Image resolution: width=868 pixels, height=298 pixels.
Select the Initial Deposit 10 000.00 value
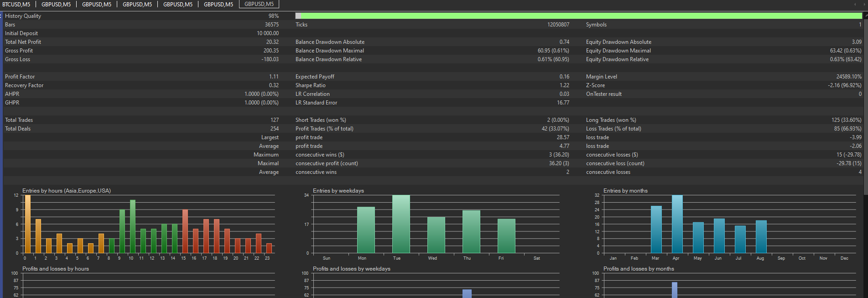point(268,33)
